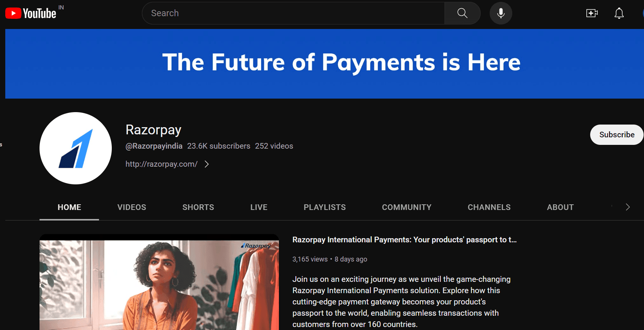Click the @Razorpayindia handle

point(154,146)
